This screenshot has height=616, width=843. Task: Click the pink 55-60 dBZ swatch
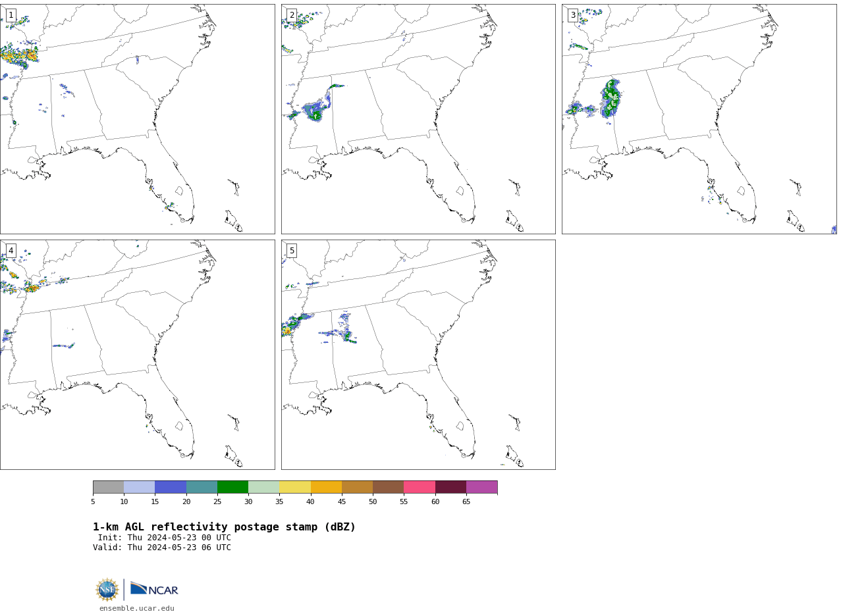[420, 487]
